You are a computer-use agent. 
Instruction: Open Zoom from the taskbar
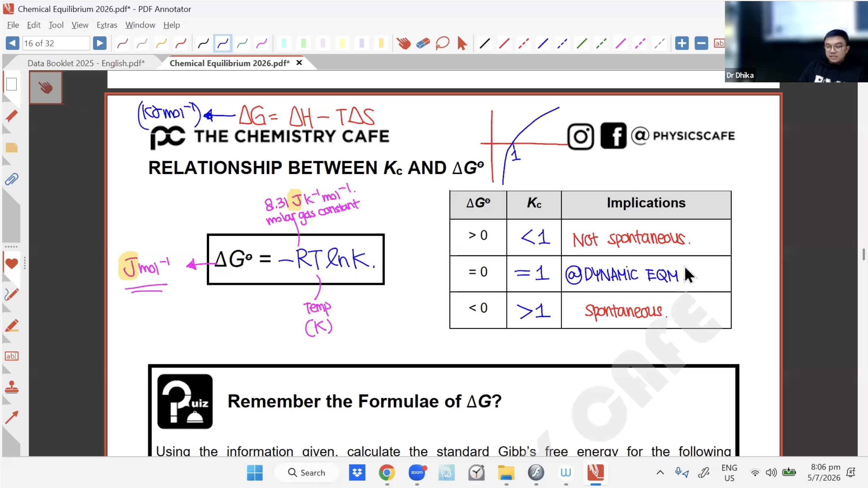pos(417,473)
